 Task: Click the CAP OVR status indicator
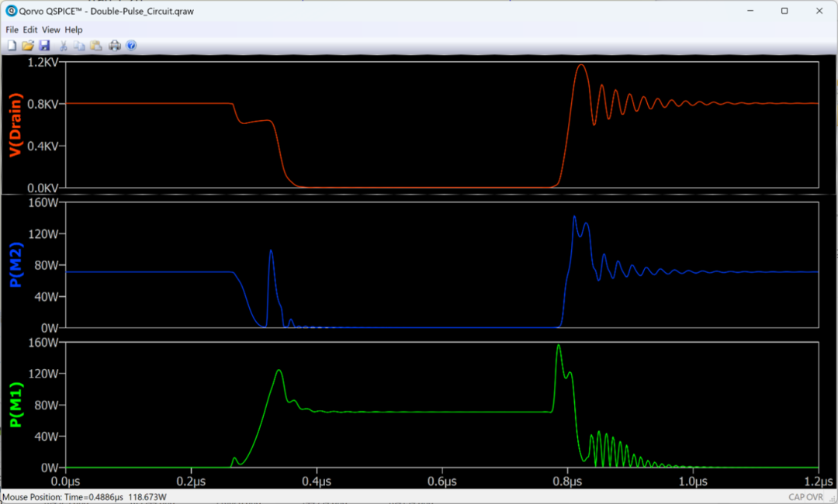point(806,497)
